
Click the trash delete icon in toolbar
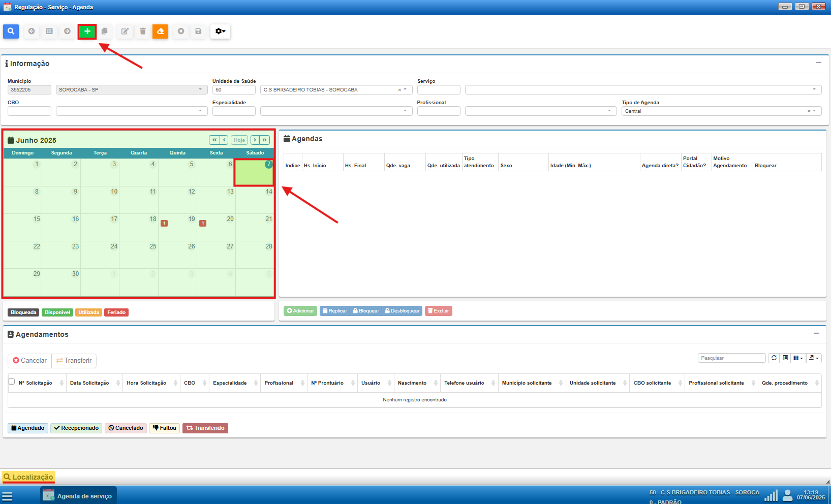[143, 31]
